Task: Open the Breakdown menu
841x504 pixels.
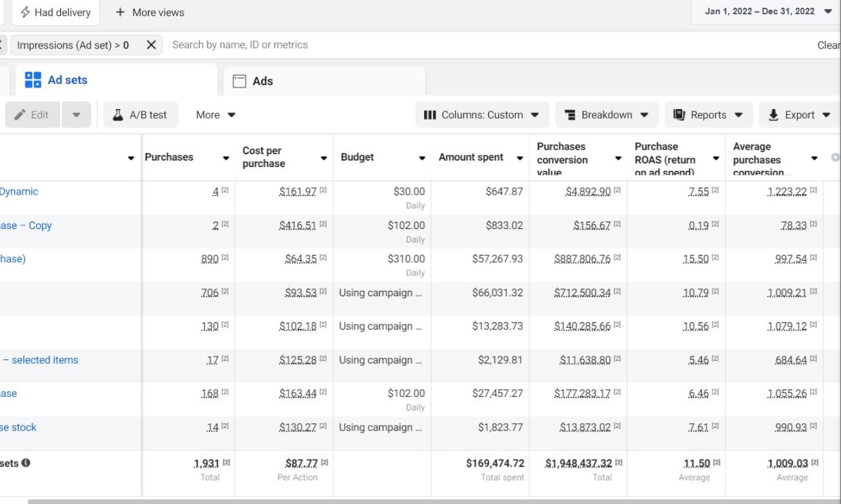Action: (x=606, y=115)
